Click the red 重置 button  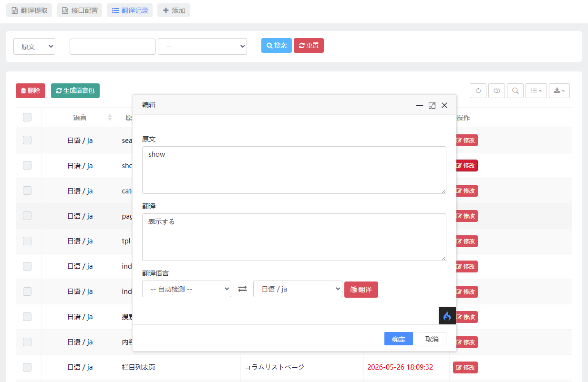pyautogui.click(x=309, y=45)
